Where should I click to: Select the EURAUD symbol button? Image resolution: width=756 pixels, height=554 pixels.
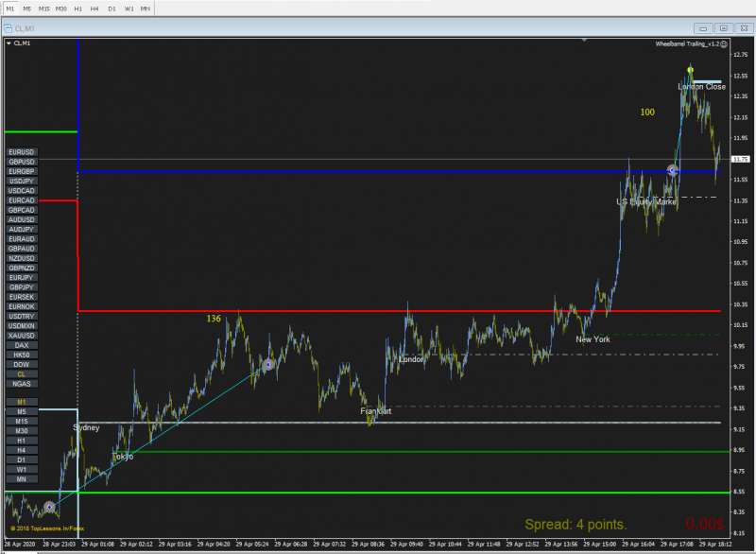[x=22, y=239]
